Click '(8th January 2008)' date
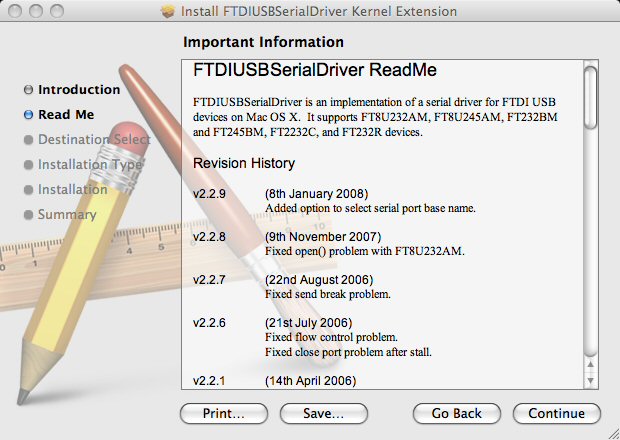The height and width of the screenshot is (440, 620). (x=316, y=194)
